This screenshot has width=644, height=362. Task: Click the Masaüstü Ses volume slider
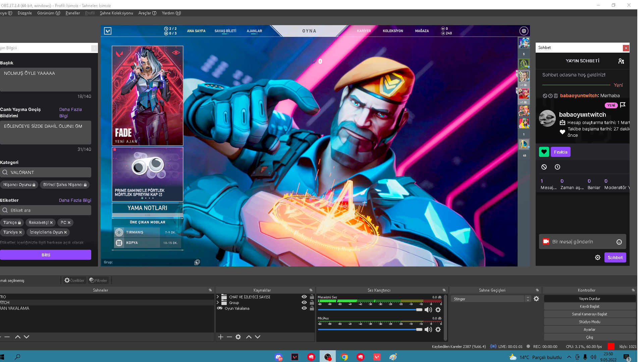click(369, 310)
